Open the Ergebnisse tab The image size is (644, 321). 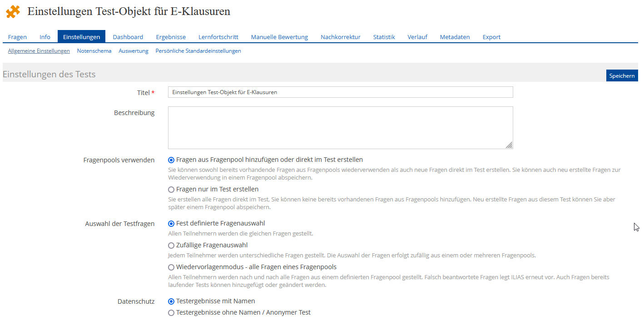[171, 37]
